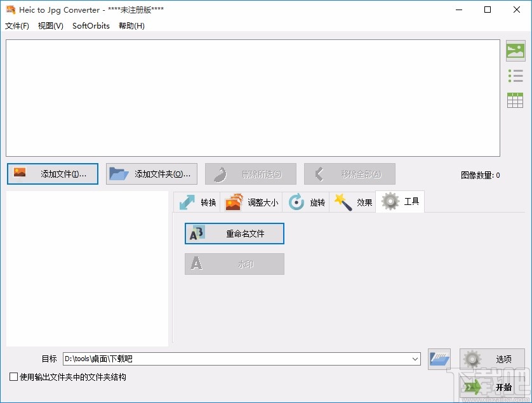532x403 pixels.
Task: Switch to list view in the right sidebar
Action: click(x=516, y=76)
